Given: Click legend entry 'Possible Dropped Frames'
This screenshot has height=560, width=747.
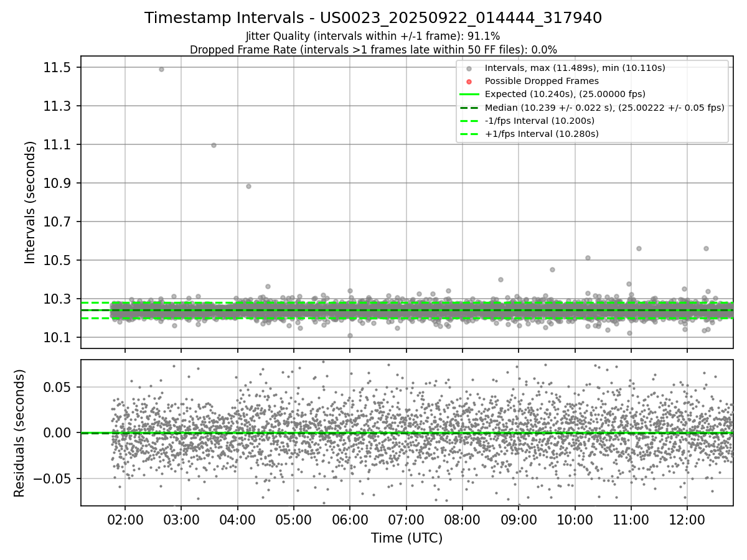Looking at the screenshot, I should click(542, 81).
